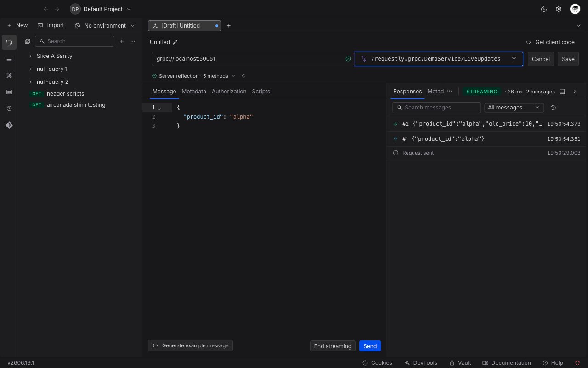This screenshot has height=368, width=588.
Task: Click Import button
Action: tap(51, 25)
